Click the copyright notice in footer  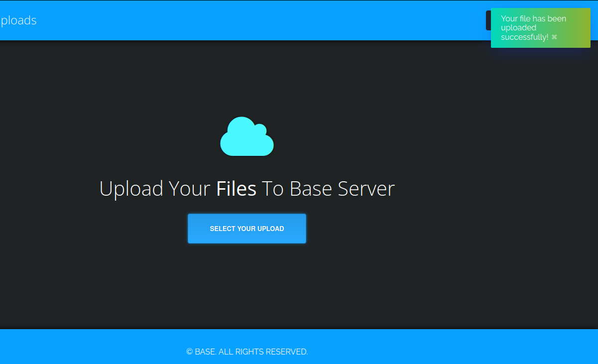[247, 352]
